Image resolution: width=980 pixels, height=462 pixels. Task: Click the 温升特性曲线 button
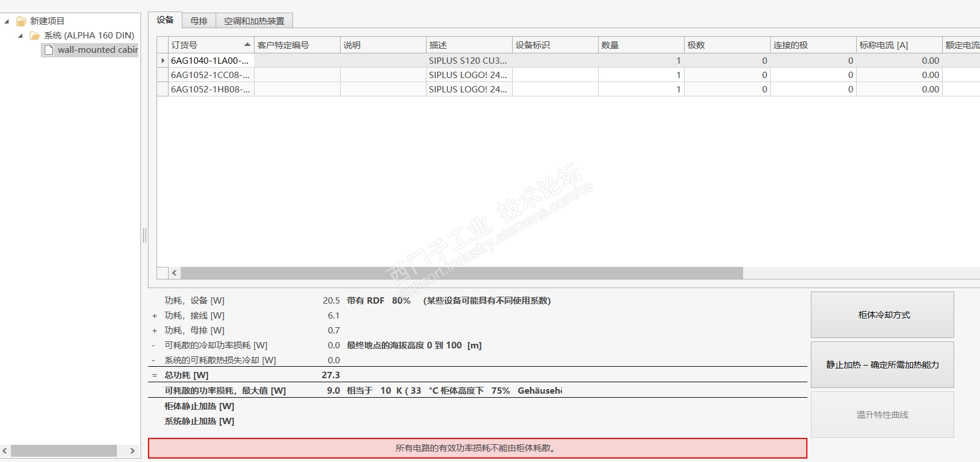[x=883, y=414]
